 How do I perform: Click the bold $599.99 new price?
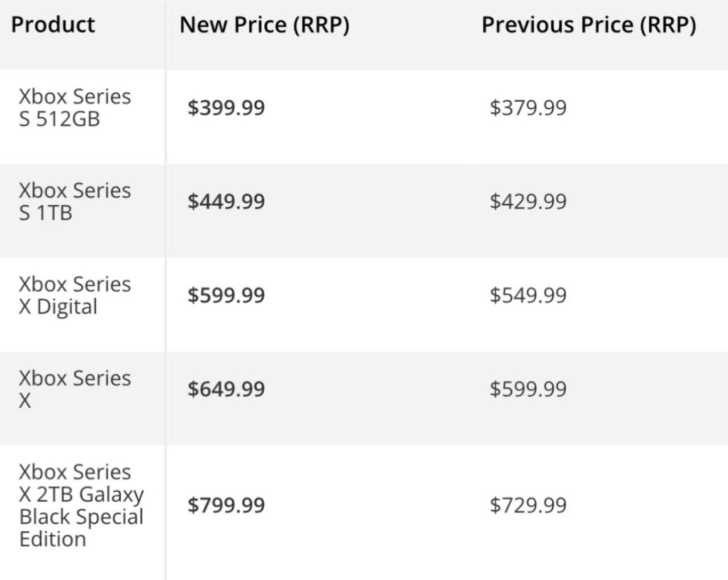pyautogui.click(x=226, y=295)
